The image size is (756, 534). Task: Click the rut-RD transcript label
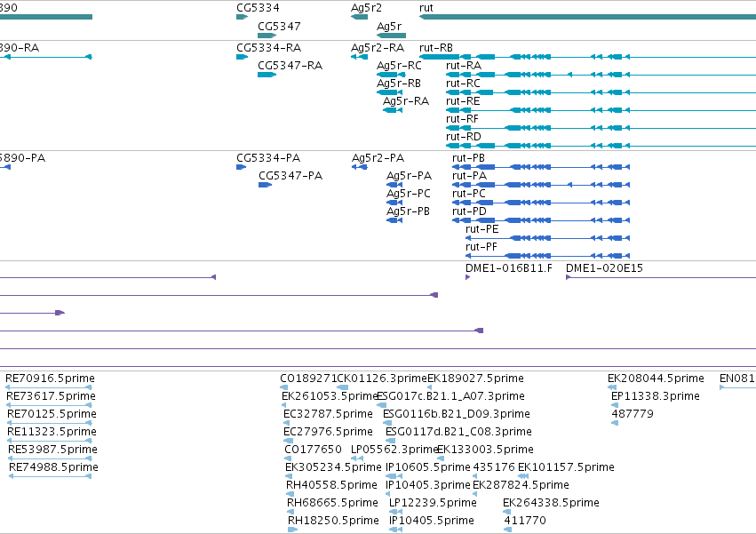464,137
